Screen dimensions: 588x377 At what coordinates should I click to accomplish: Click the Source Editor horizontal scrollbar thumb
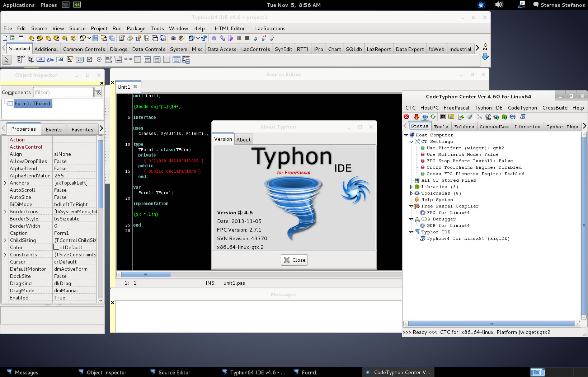[146, 274]
